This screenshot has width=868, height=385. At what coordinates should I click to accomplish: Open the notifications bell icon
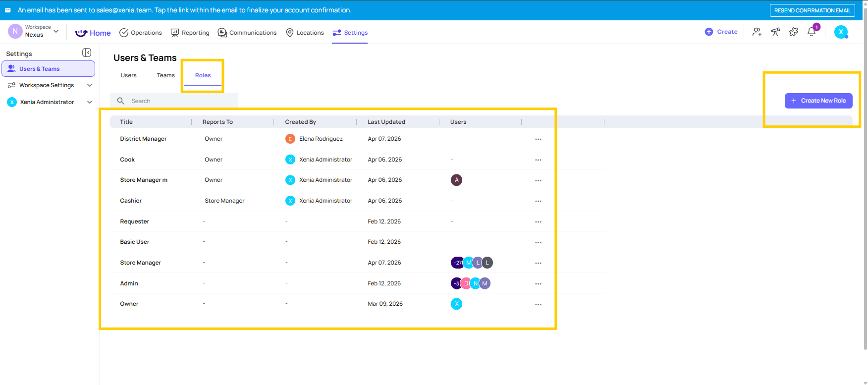click(x=812, y=32)
